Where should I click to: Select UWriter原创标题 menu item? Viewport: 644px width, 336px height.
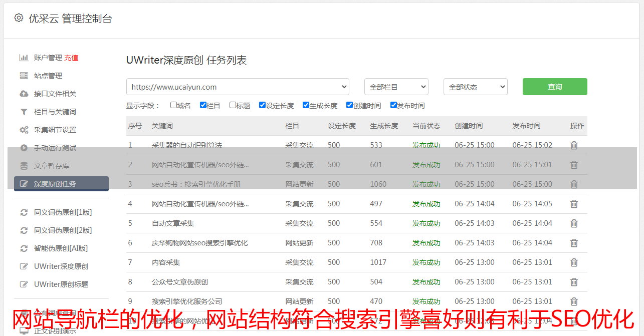pyautogui.click(x=61, y=284)
